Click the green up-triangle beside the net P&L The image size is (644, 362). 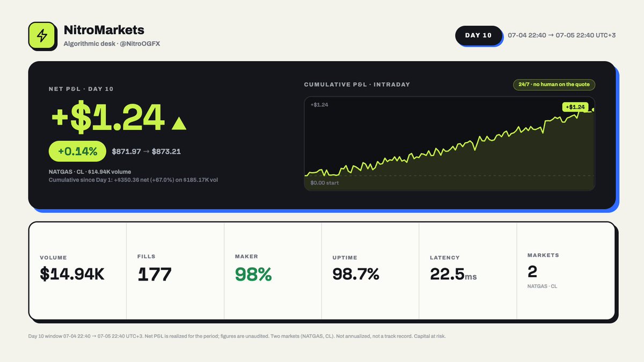(x=179, y=124)
